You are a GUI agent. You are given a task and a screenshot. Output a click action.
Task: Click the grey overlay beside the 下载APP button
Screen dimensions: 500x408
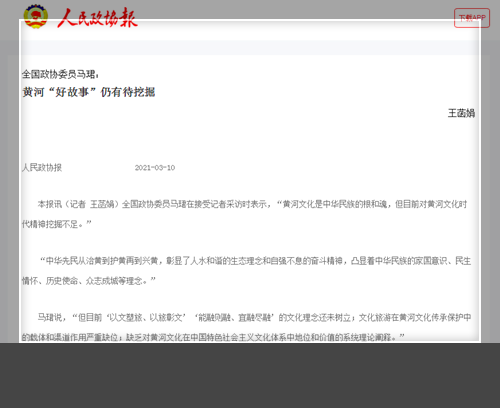[x=495, y=18]
